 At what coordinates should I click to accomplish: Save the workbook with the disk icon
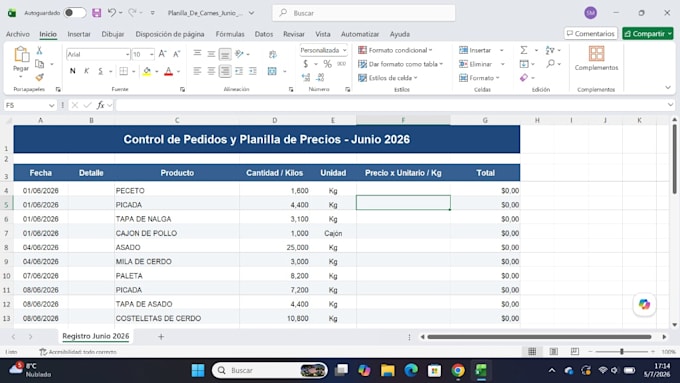96,13
